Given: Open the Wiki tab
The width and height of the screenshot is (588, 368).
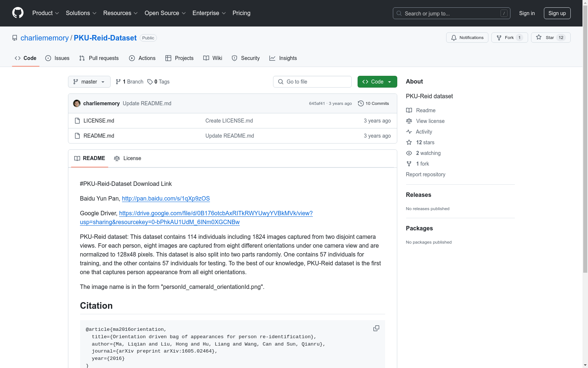Looking at the screenshot, I should tap(213, 58).
